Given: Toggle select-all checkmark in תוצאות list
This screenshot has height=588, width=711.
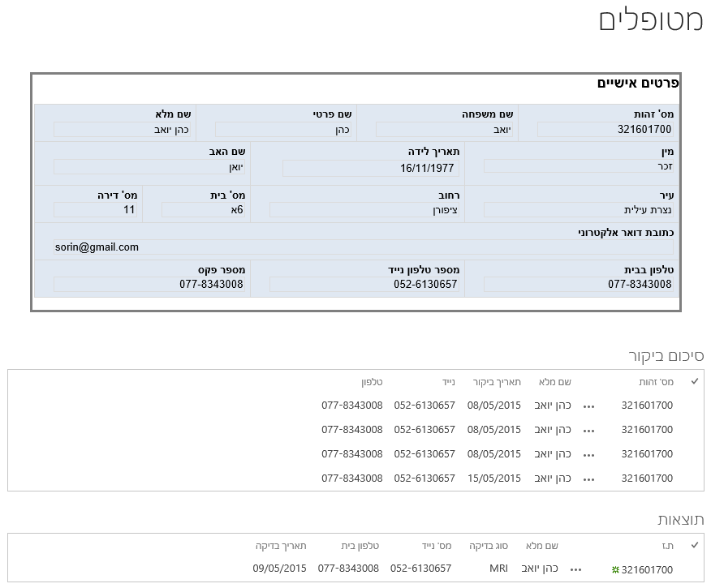Looking at the screenshot, I should click(694, 545).
